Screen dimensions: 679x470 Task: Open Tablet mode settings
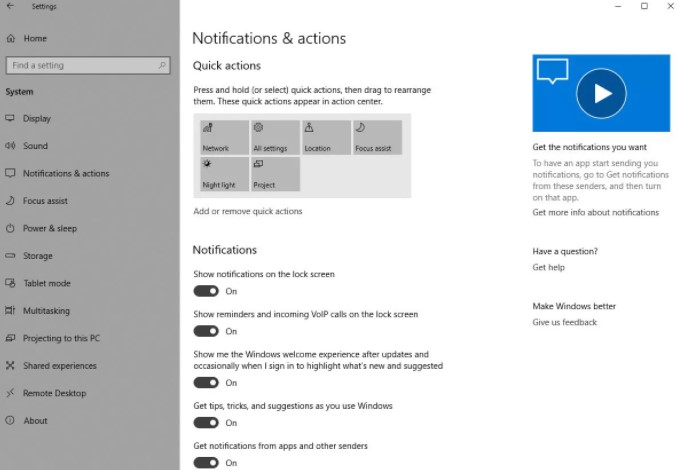[x=47, y=283]
